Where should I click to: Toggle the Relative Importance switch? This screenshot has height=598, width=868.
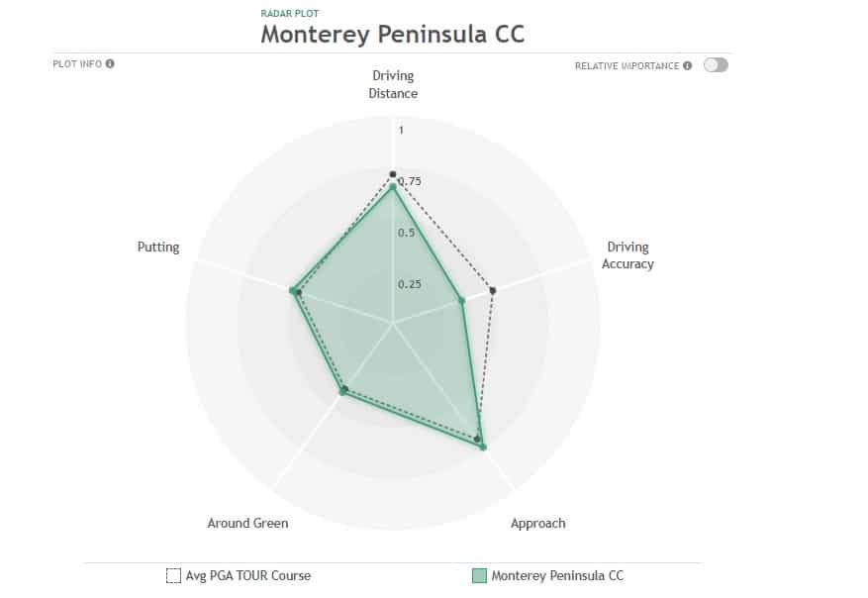tap(716, 65)
